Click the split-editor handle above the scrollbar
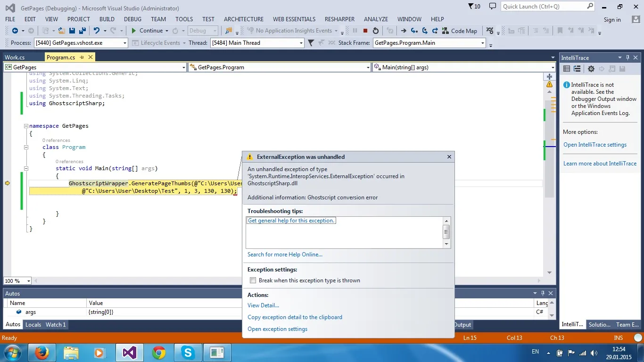This screenshot has width=644, height=362. [550, 76]
